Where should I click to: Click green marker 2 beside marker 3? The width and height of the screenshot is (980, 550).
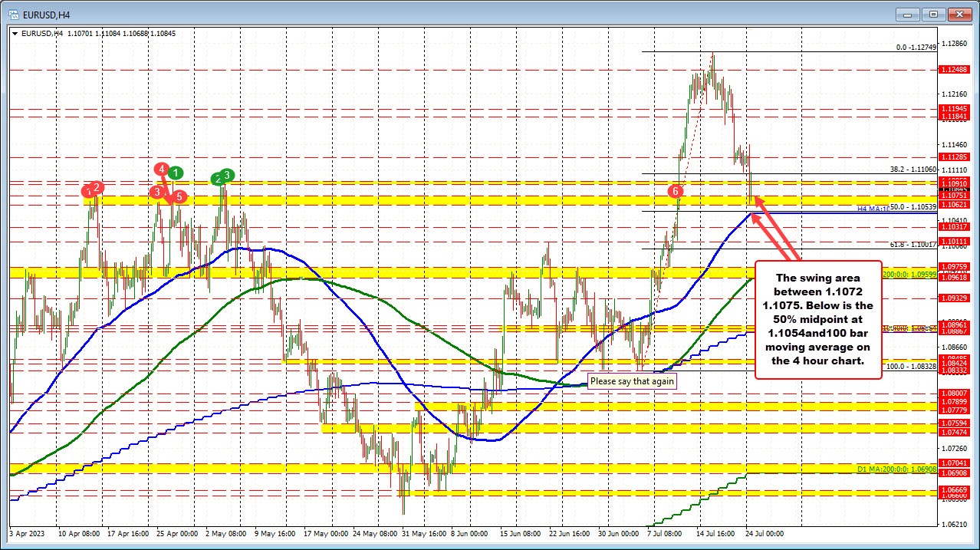coord(217,179)
